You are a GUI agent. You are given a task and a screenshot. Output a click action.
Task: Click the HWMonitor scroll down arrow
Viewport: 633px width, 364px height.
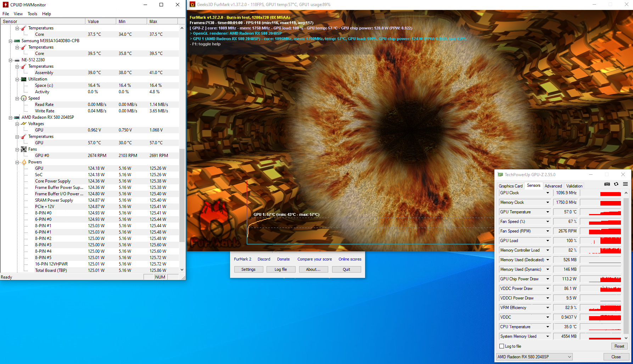pos(182,270)
